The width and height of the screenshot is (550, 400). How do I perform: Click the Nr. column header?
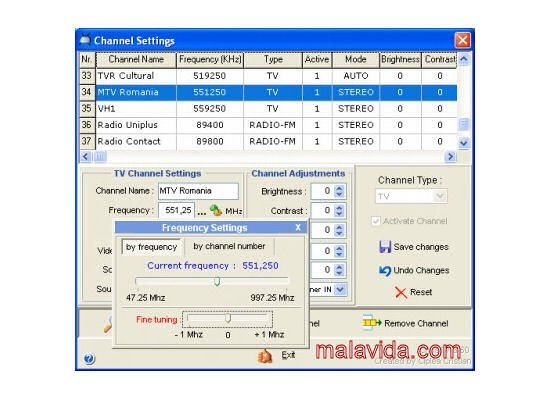87,59
